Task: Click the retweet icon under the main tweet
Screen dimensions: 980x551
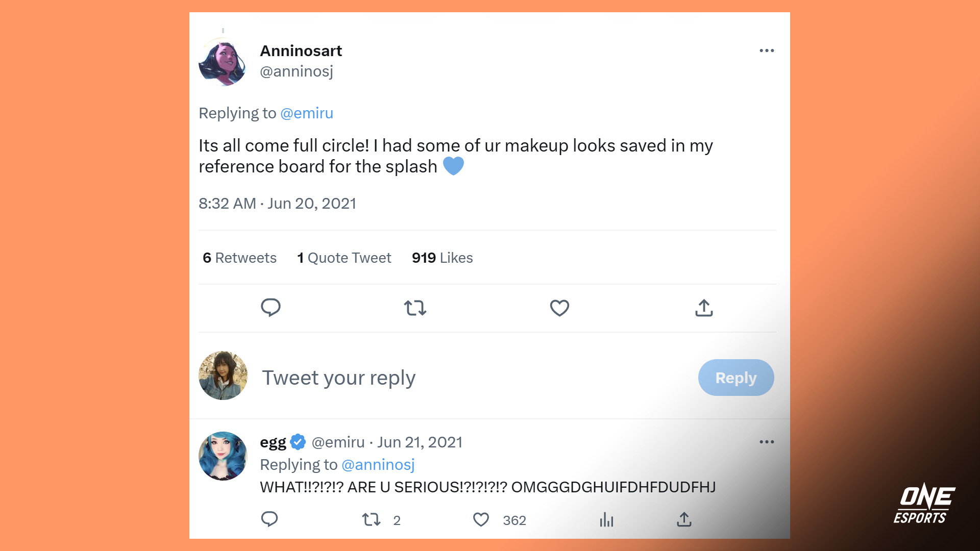Action: pos(415,308)
